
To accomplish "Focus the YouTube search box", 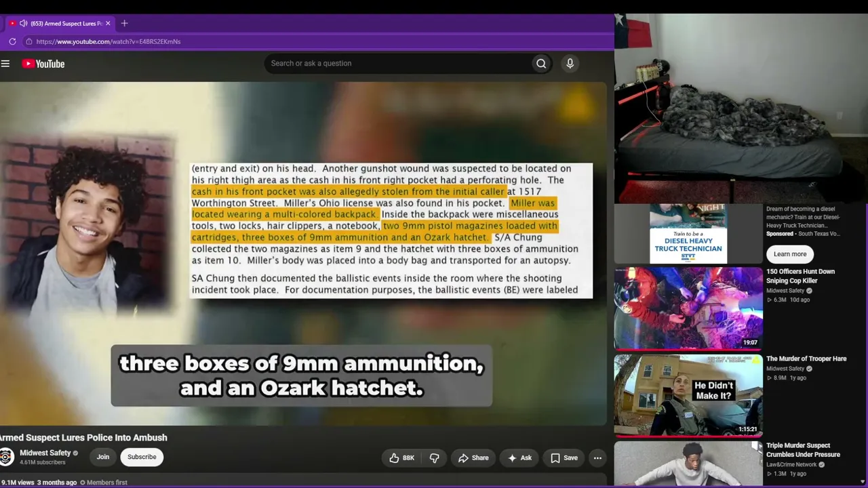I will [x=397, y=64].
